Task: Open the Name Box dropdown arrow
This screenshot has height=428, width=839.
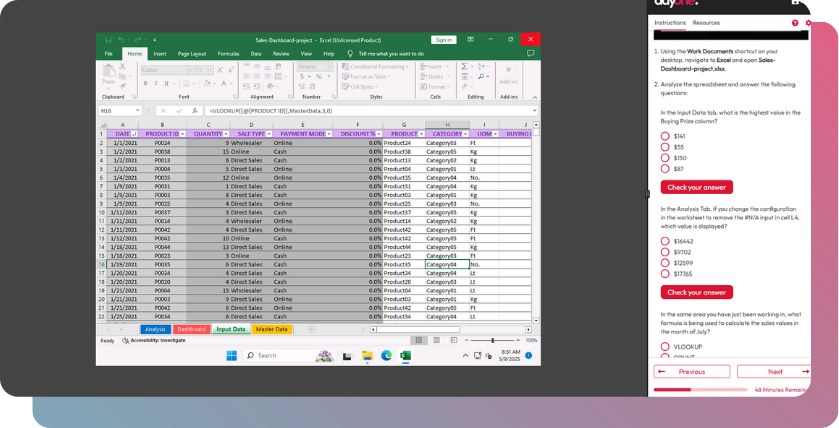Action: pos(138,111)
